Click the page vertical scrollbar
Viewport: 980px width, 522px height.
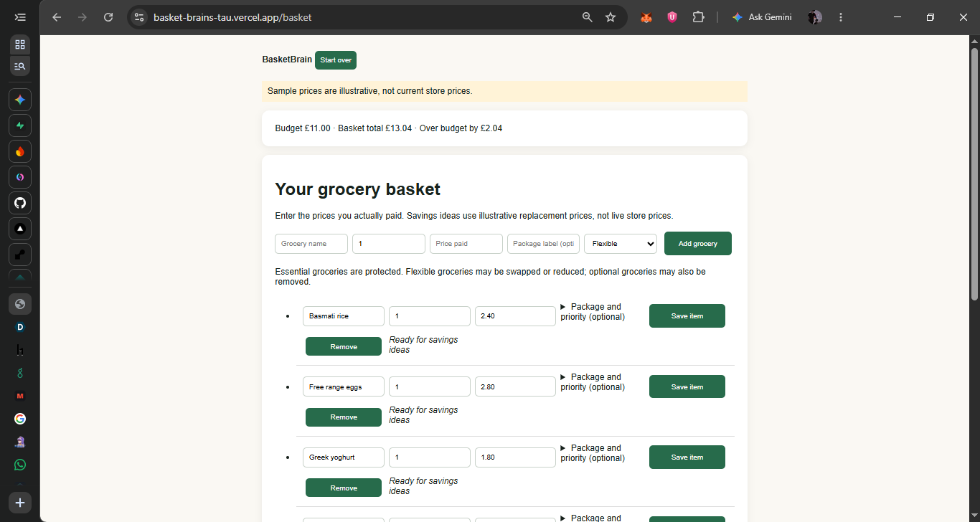pos(974,174)
